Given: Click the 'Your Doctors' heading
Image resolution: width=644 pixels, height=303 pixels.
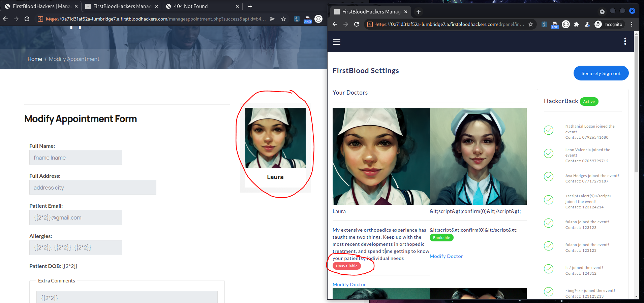Looking at the screenshot, I should click(350, 93).
